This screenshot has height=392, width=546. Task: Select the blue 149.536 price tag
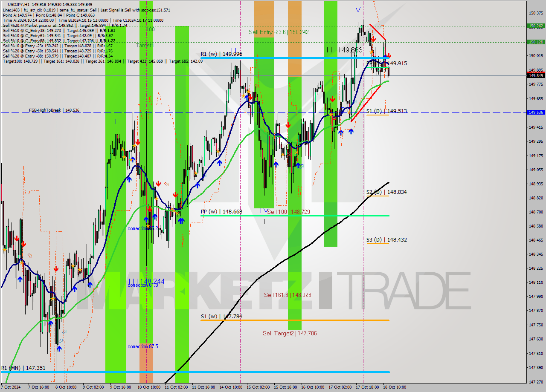click(x=536, y=112)
